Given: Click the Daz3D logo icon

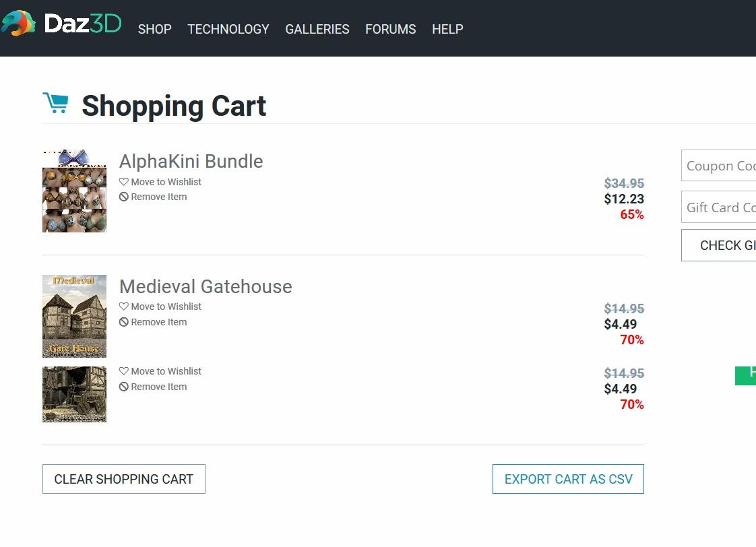Looking at the screenshot, I should (x=19, y=24).
